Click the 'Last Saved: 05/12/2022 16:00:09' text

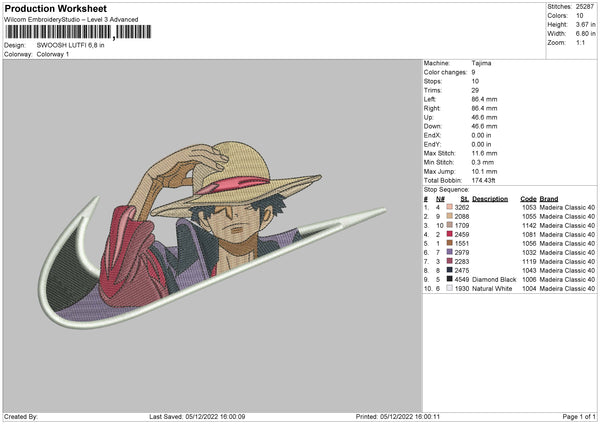tap(197, 416)
